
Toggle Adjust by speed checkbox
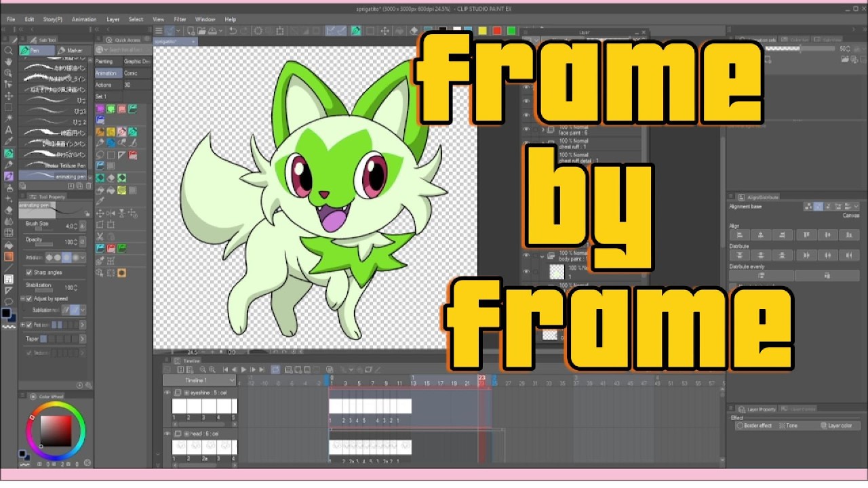28,298
